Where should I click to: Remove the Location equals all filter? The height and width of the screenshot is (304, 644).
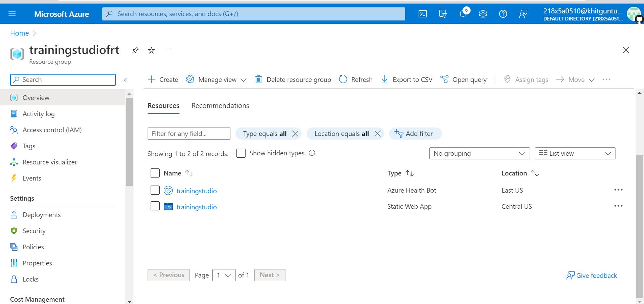[378, 134]
